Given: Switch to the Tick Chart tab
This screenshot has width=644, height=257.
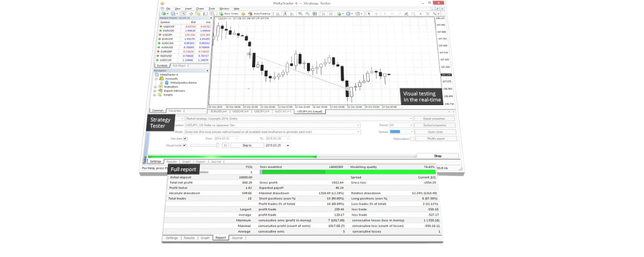Looking at the screenshot, I should pyautogui.click(x=179, y=65).
